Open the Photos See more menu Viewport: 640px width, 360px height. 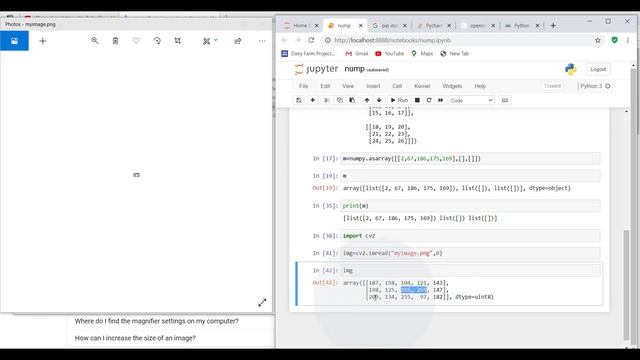click(x=262, y=41)
